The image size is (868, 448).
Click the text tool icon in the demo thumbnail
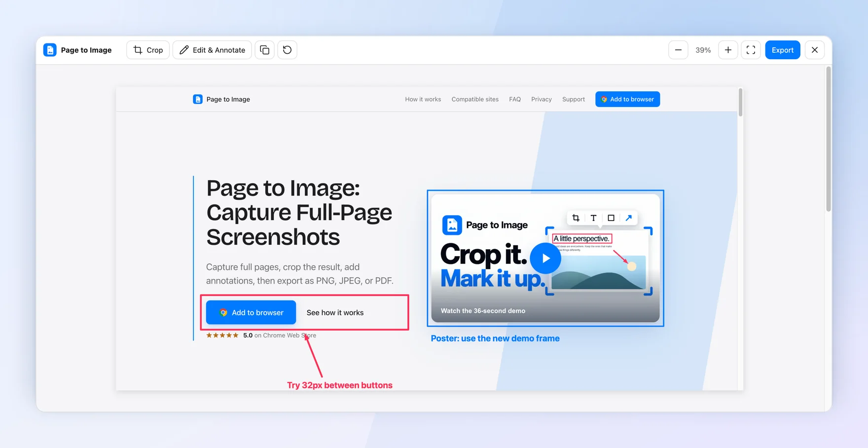point(593,218)
